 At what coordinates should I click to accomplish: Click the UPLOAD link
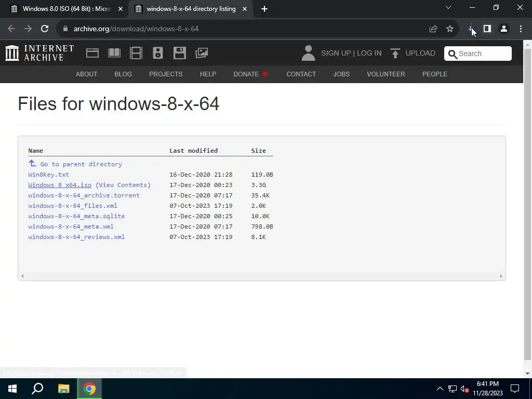point(420,54)
